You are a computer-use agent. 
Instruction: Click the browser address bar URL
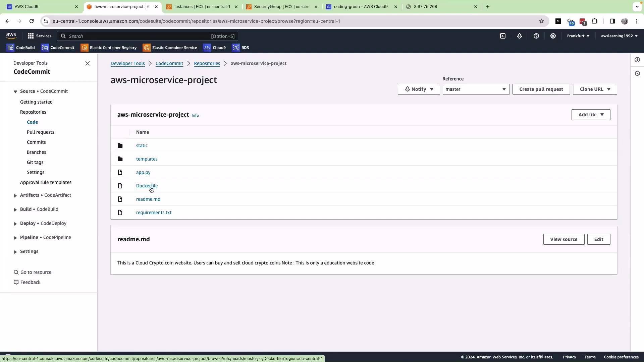196,21
